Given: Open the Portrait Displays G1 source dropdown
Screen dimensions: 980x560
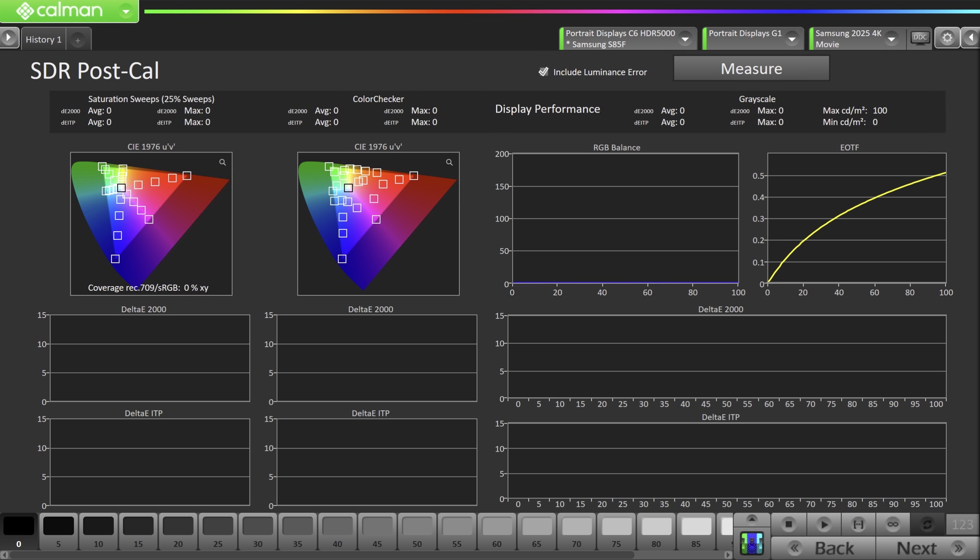Looking at the screenshot, I should pos(792,39).
